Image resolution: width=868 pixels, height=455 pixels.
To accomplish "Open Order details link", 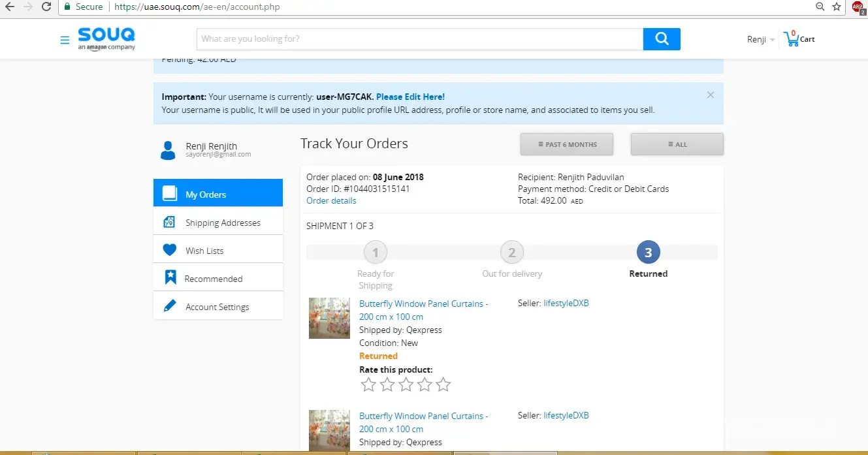I will click(331, 200).
